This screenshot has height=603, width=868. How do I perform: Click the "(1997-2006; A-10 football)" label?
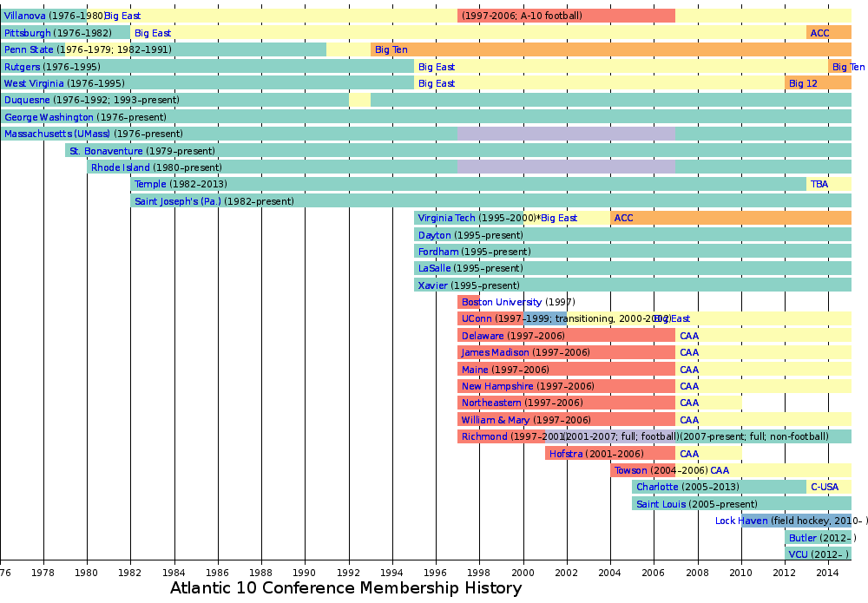point(522,16)
